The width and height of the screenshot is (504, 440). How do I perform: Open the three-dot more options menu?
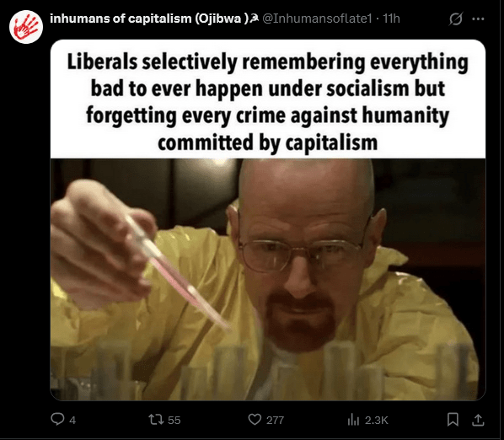click(478, 19)
